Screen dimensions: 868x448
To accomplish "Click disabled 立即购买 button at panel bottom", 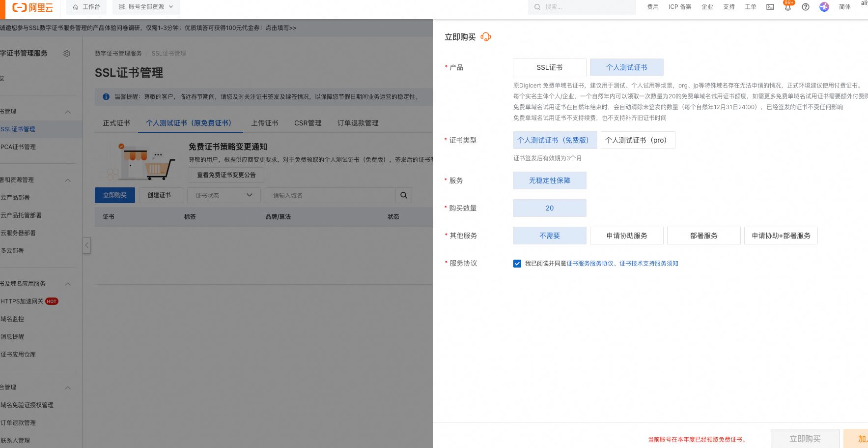I will [805, 439].
